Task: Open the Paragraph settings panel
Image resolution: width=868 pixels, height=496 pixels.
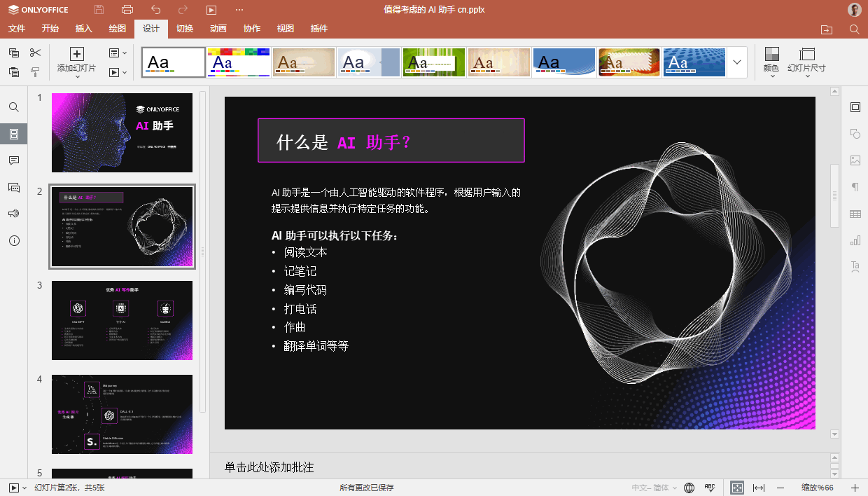Action: (855, 186)
